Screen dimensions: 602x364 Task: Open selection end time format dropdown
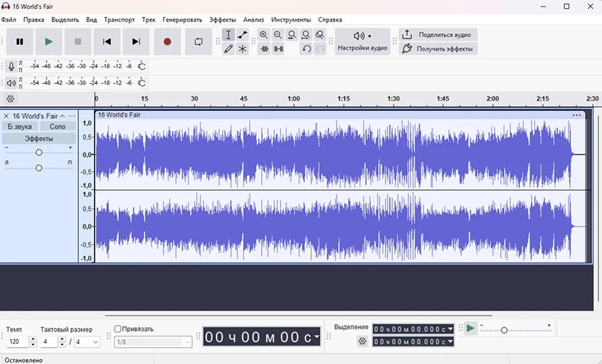click(450, 342)
